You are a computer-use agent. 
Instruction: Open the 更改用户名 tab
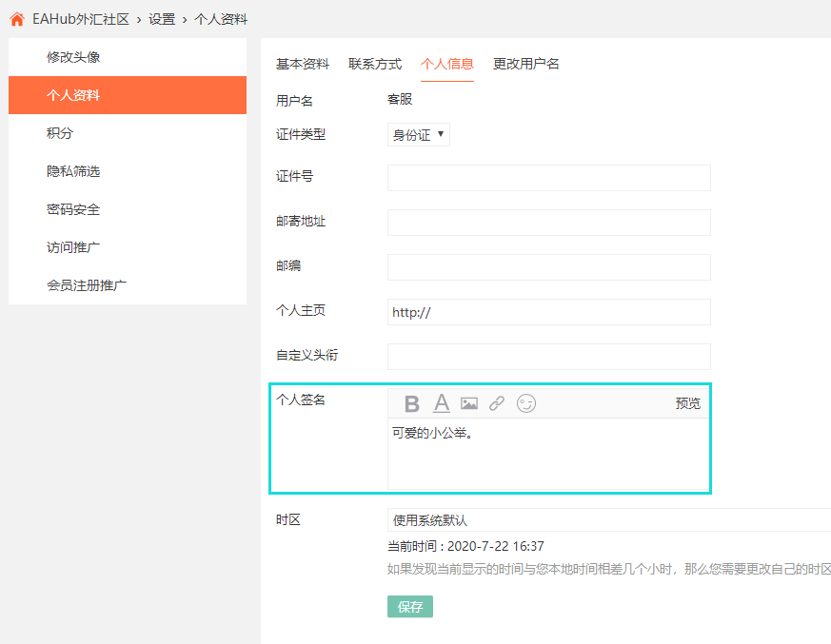click(x=524, y=64)
